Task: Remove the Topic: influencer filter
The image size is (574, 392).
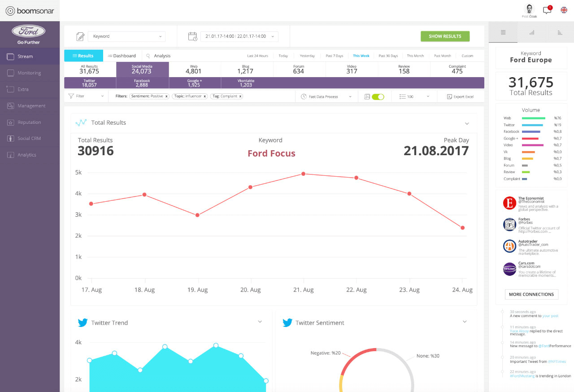Action: (205, 96)
